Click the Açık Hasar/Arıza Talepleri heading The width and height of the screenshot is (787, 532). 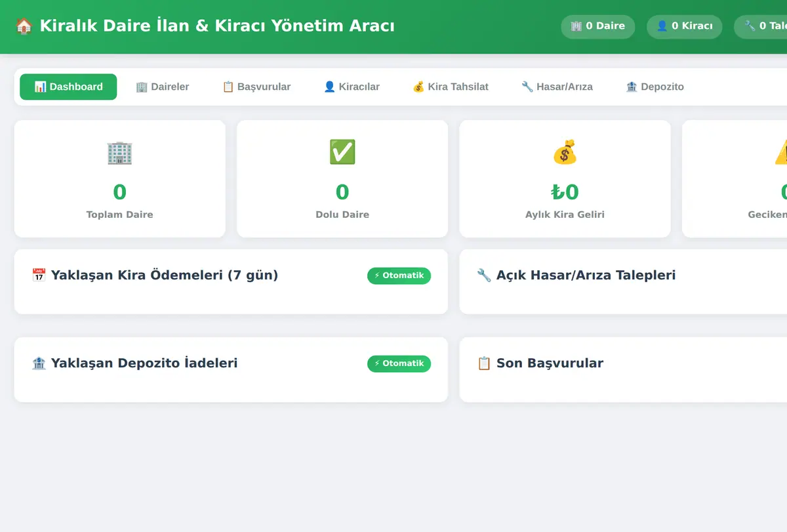click(576, 276)
